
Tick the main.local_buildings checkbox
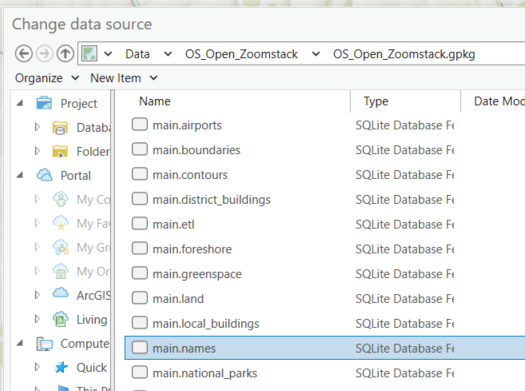pos(140,322)
